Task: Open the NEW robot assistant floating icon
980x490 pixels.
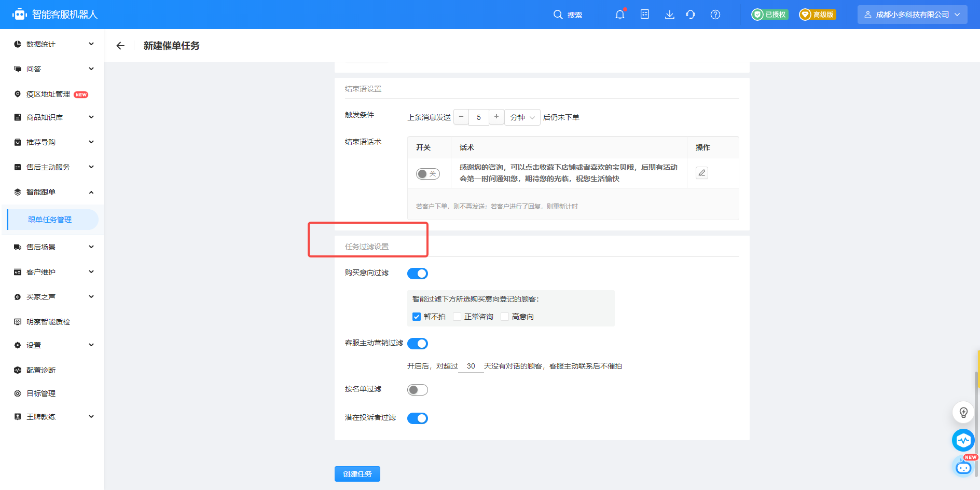Action: click(964, 467)
